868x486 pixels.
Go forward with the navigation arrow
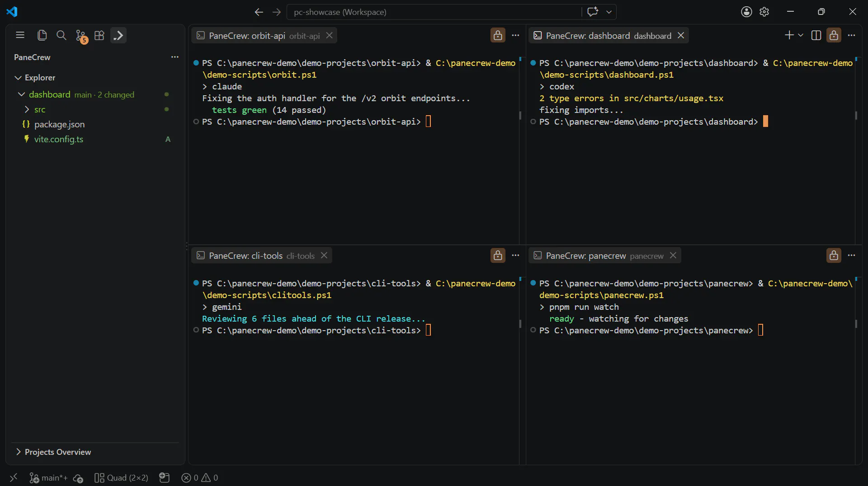pyautogui.click(x=277, y=12)
